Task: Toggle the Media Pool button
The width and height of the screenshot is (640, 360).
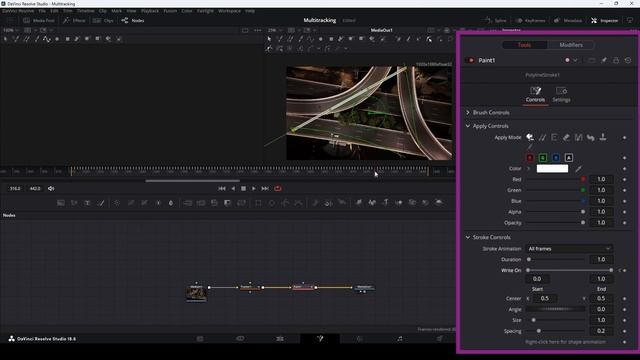Action: click(39, 20)
